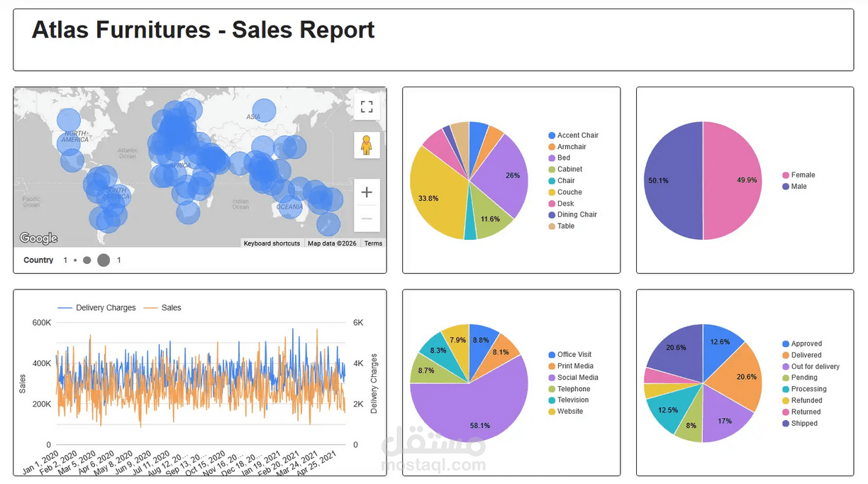The height and width of the screenshot is (484, 868).
Task: Click the zoom out (−) icon on map
Action: [367, 218]
